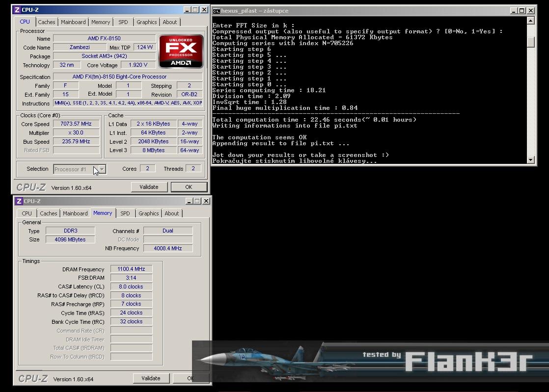This screenshot has height=392, width=549.
Task: Click the RAS# Precharge 7 clocks value
Action: pyautogui.click(x=131, y=304)
